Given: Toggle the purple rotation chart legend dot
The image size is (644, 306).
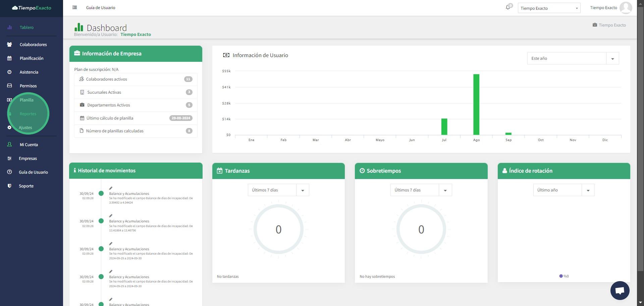Looking at the screenshot, I should click(561, 276).
